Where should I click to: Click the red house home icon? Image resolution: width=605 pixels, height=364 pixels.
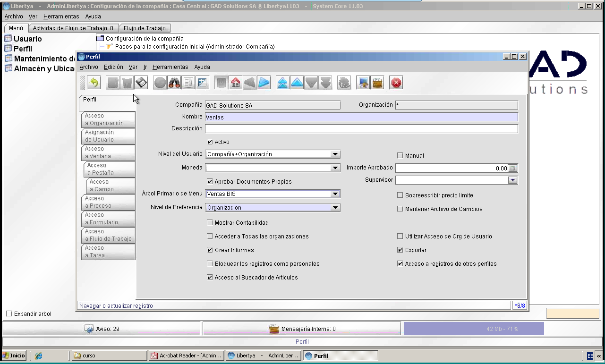tap(236, 83)
